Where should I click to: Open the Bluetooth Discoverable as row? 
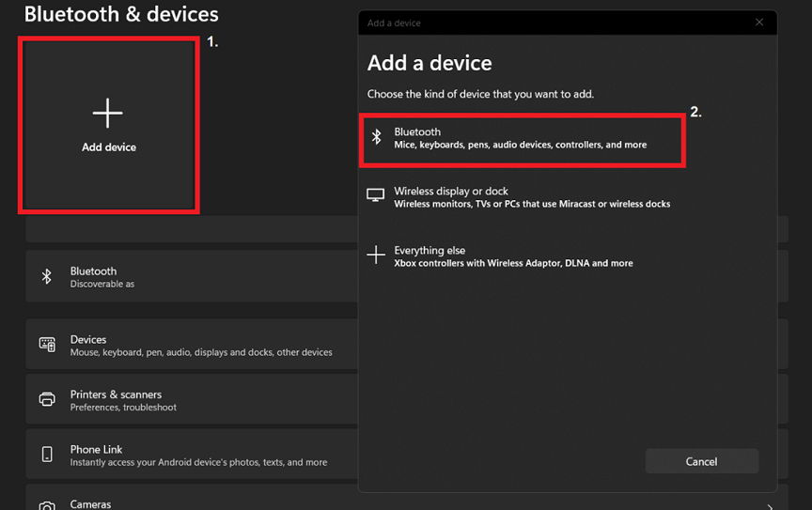[x=192, y=276]
